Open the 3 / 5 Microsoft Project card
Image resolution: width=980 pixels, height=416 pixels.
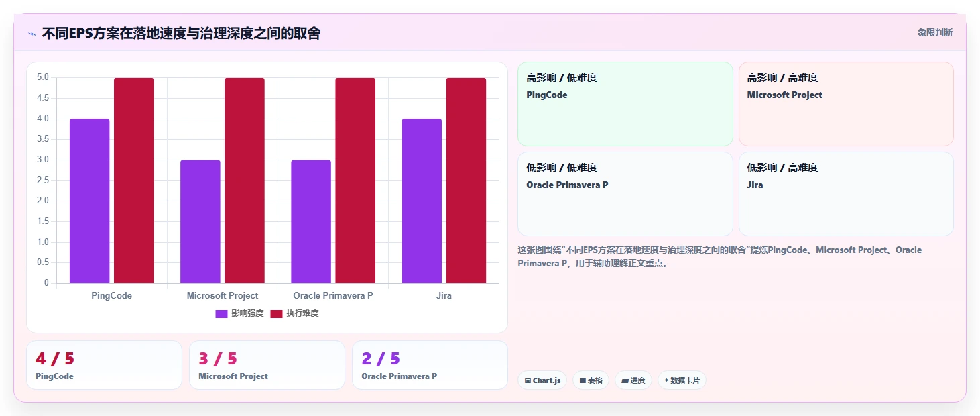pos(267,365)
